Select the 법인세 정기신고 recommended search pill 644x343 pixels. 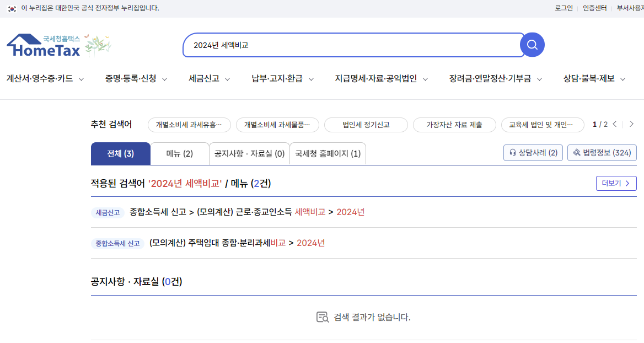(367, 125)
